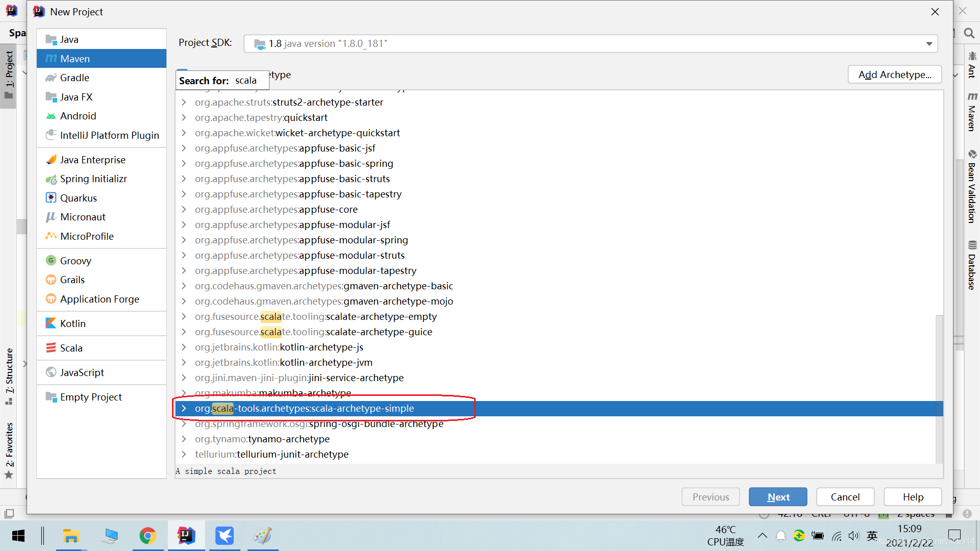
Task: Select appfuse-modular-spring archetype
Action: point(301,240)
